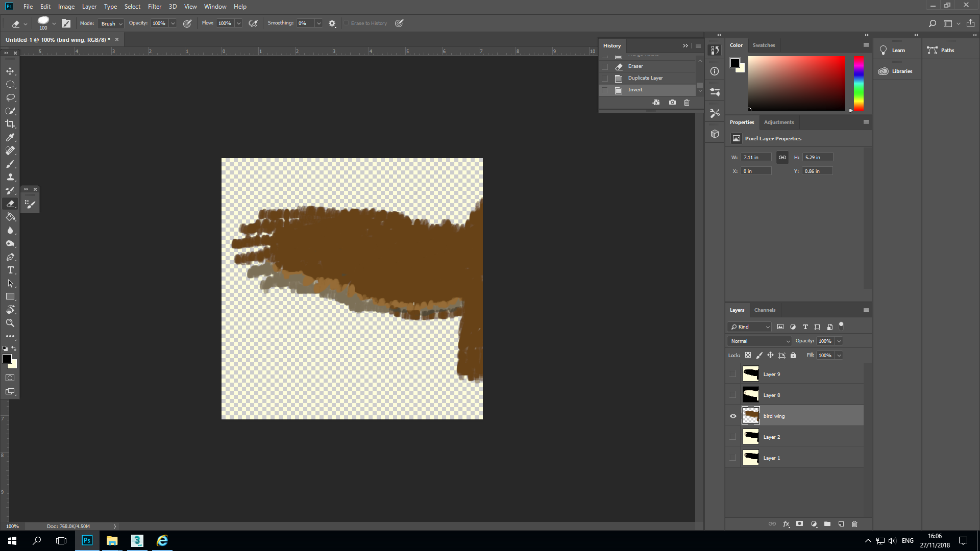
Task: Select the Paint Bucket tool
Action: click(10, 217)
